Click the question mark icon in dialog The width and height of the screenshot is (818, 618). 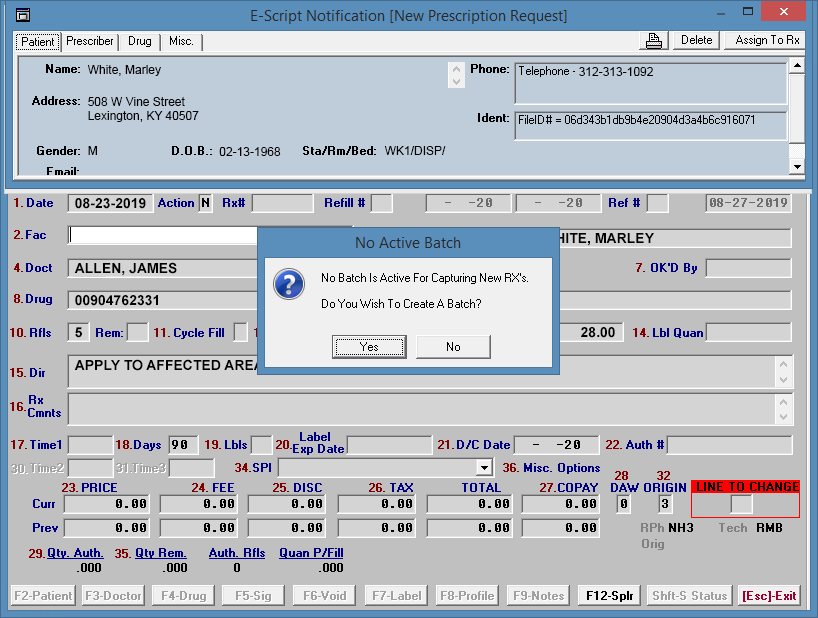[289, 284]
